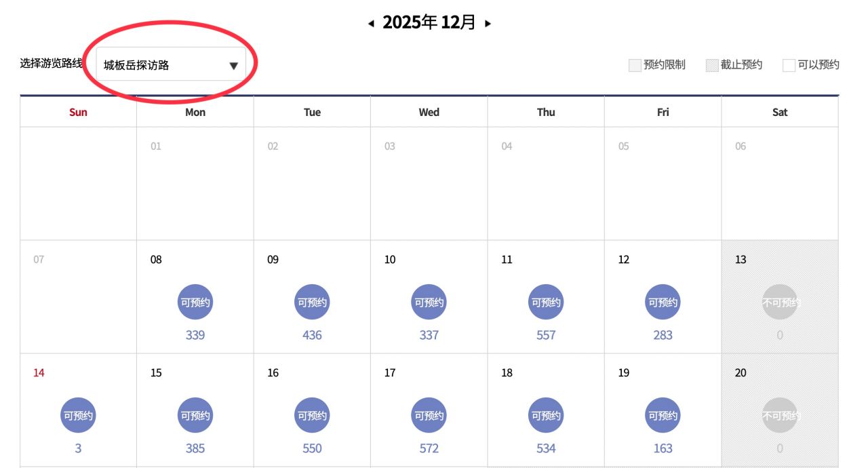Click the dropdown arrow for route selection
The width and height of the screenshot is (868, 468).
click(x=233, y=66)
